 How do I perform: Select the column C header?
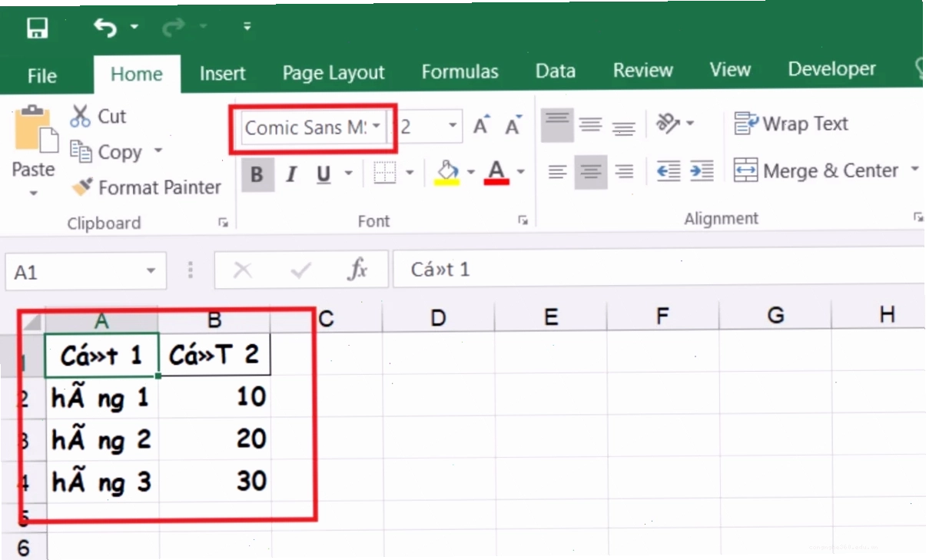tap(327, 317)
